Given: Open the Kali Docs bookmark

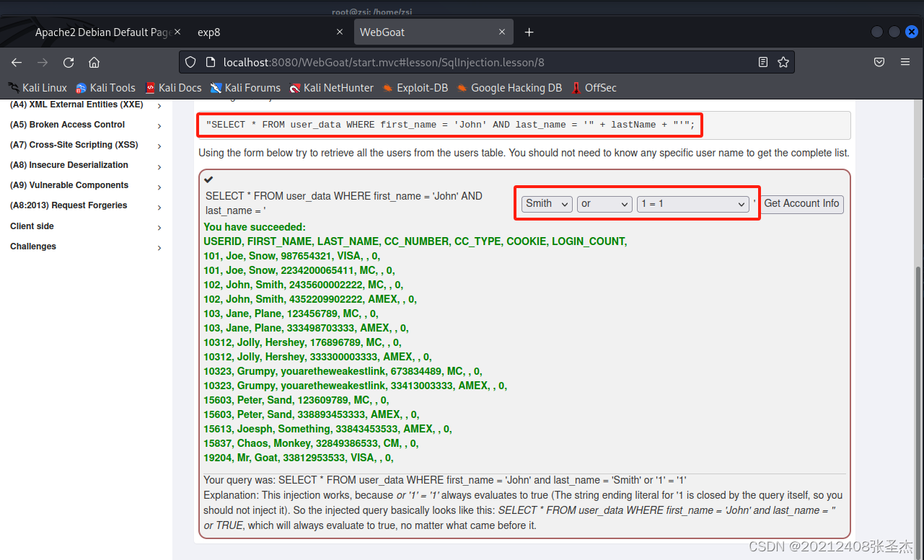Looking at the screenshot, I should point(173,88).
